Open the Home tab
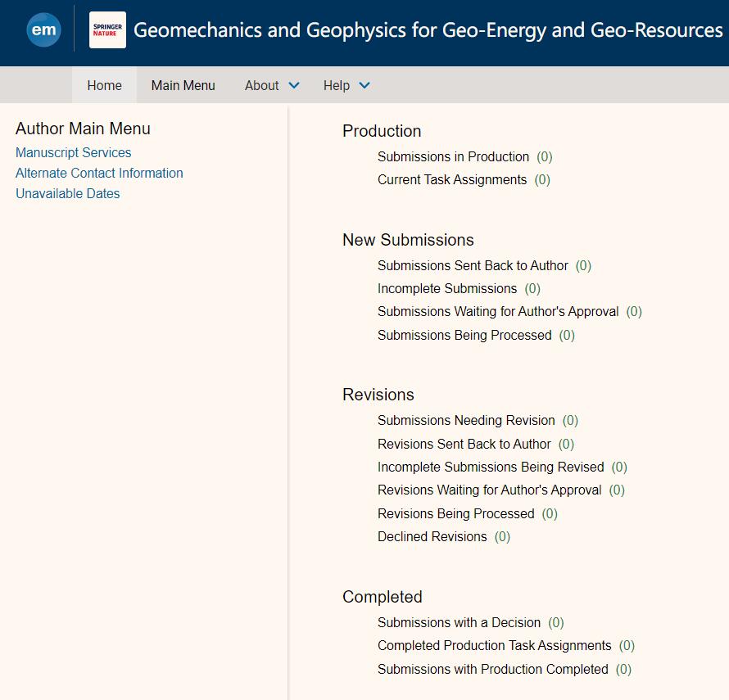The height and width of the screenshot is (700, 729). [x=104, y=86]
